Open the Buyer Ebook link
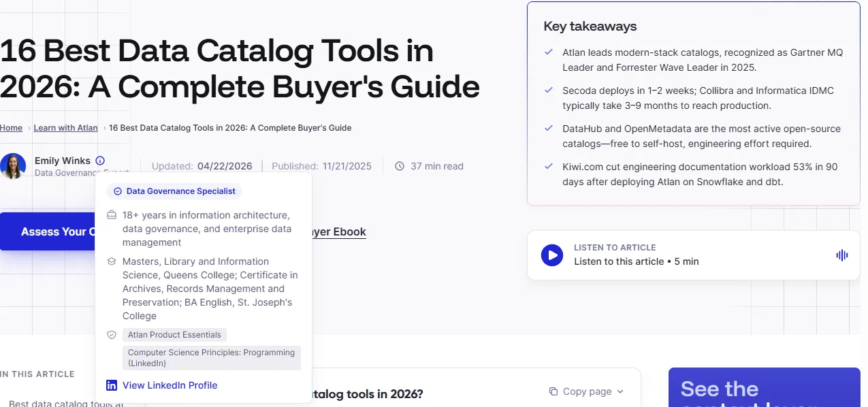Viewport: 868px width, 407px height. 338,232
